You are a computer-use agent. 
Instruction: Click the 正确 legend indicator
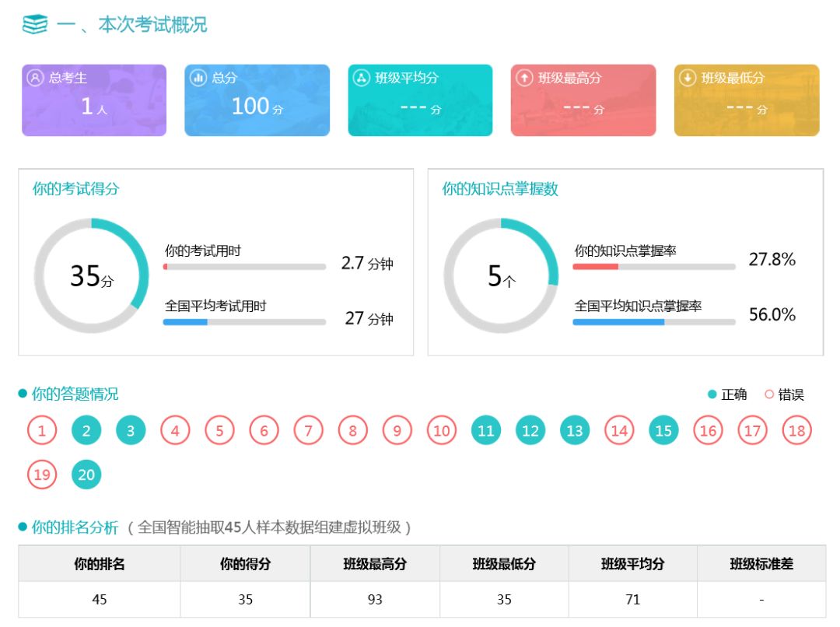point(712,394)
